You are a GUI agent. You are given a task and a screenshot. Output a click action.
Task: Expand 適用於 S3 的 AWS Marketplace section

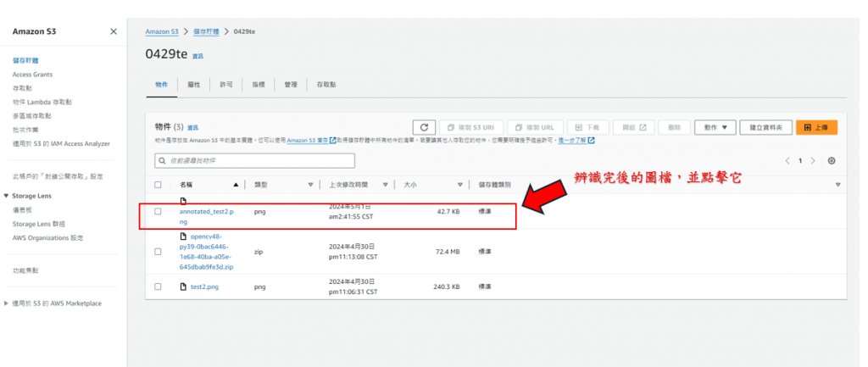click(x=7, y=303)
